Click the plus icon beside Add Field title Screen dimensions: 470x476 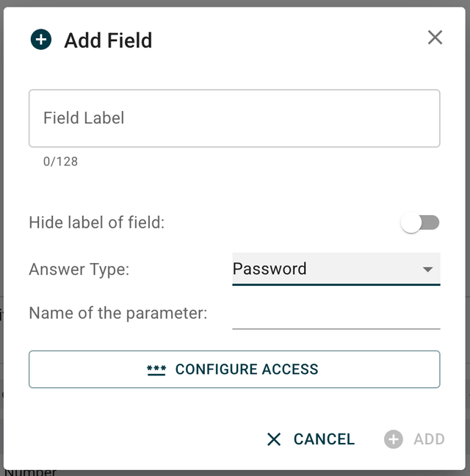click(41, 40)
